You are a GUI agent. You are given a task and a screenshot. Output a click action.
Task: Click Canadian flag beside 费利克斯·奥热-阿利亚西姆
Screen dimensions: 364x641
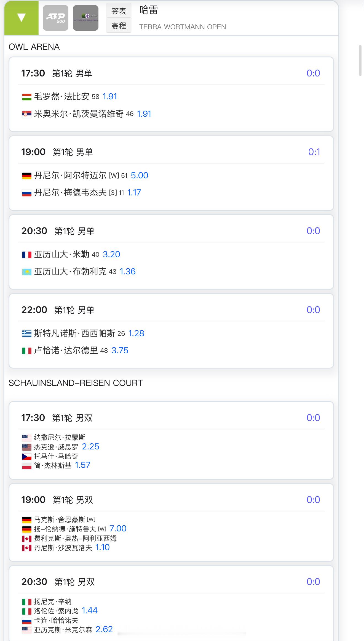click(x=27, y=539)
